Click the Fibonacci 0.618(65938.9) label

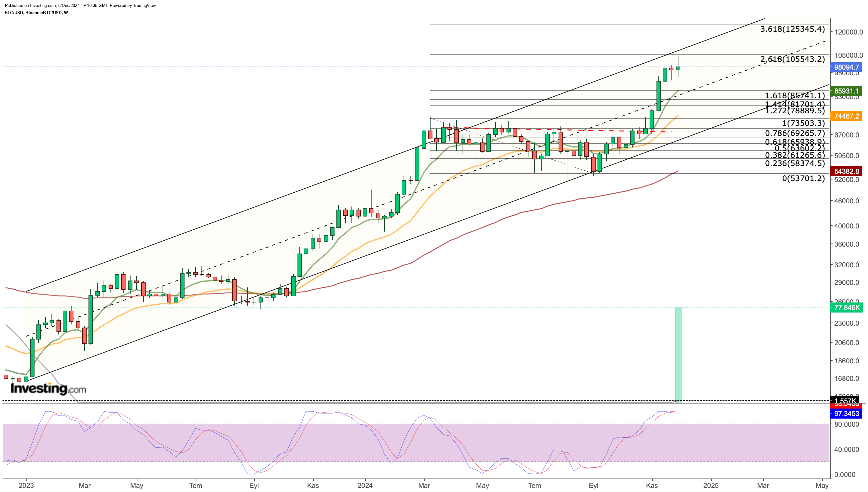coord(795,142)
